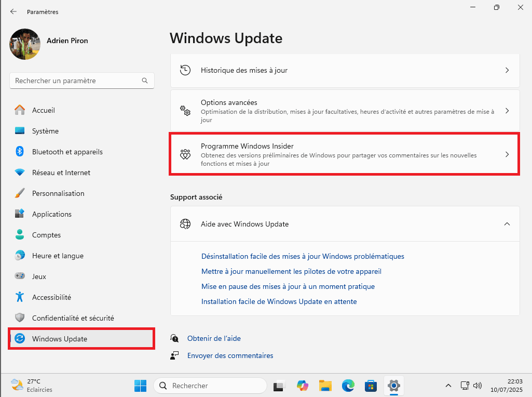Viewport: 532px width, 397px height.
Task: Click the Aide avec Windows Update globe icon
Action: (185, 224)
